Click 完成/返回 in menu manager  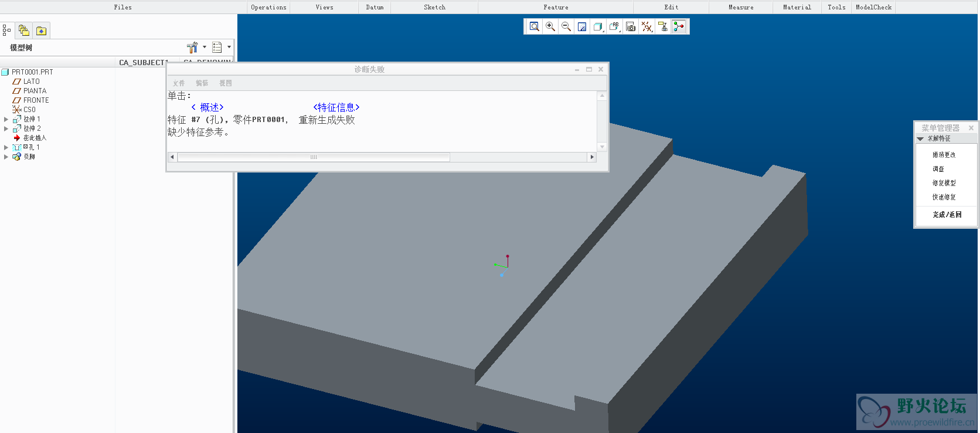click(947, 215)
